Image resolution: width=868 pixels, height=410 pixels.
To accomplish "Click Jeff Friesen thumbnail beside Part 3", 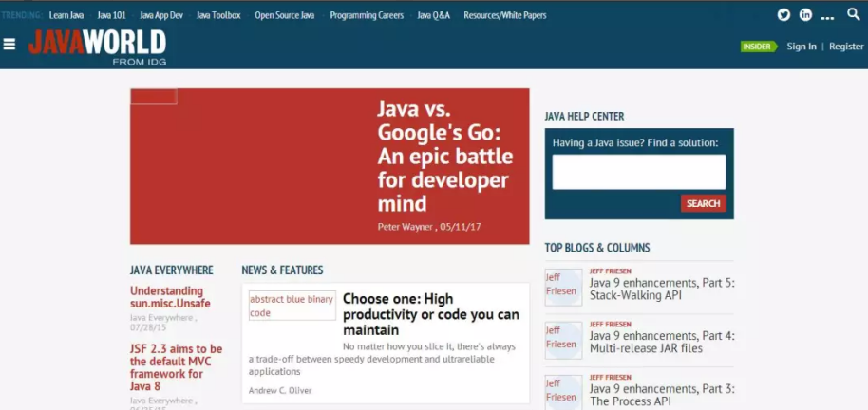I will pyautogui.click(x=563, y=392).
